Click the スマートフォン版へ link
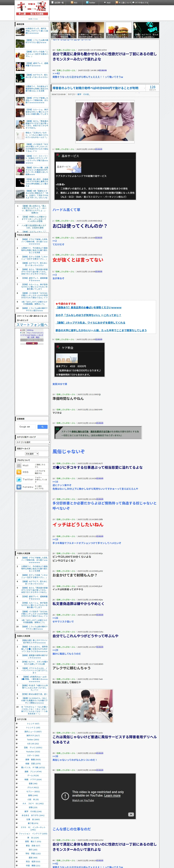Viewport: 174px width, 868px height. (32, 325)
